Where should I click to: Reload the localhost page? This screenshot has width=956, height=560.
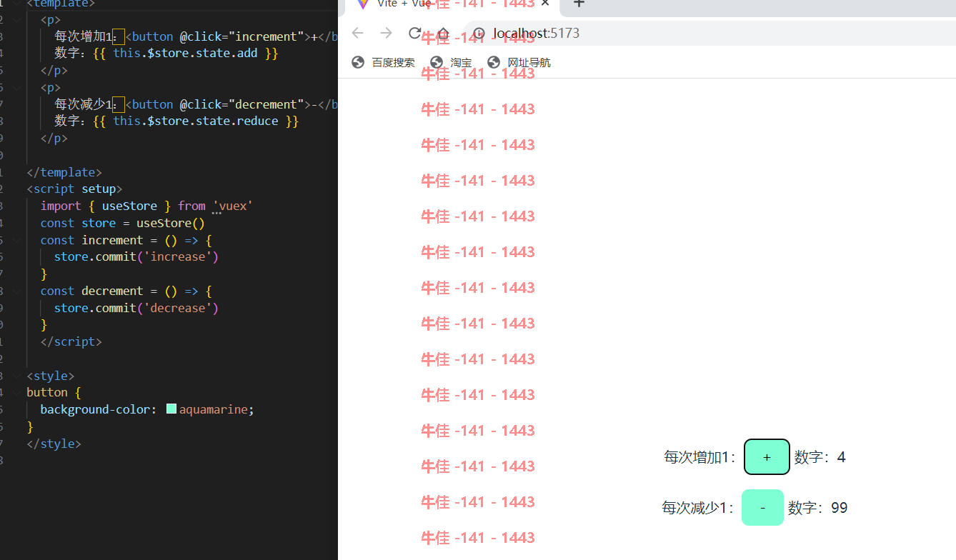414,33
